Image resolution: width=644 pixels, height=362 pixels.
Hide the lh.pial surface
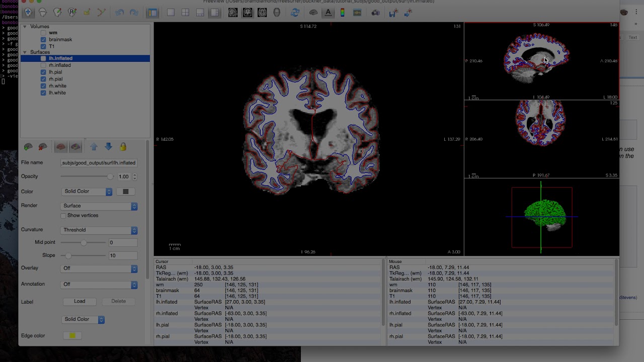click(x=43, y=72)
